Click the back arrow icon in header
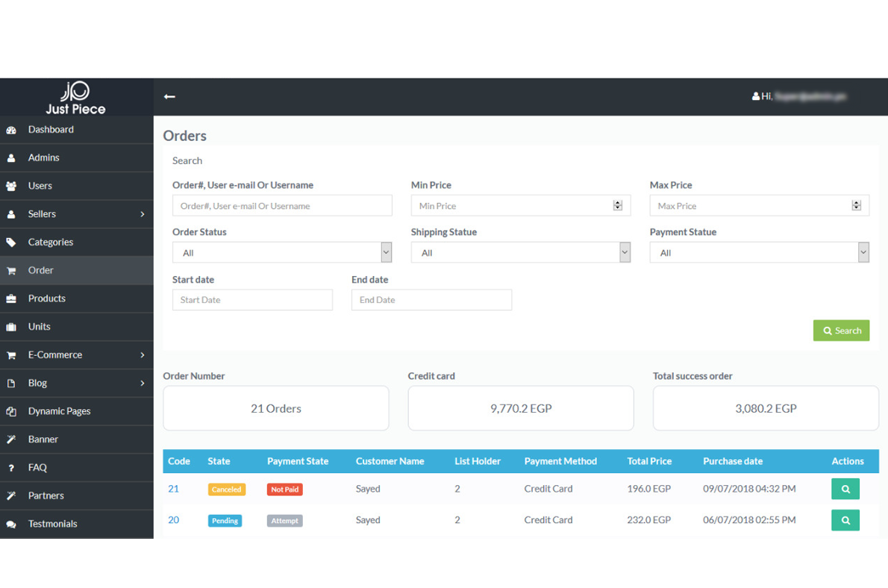 [x=169, y=96]
